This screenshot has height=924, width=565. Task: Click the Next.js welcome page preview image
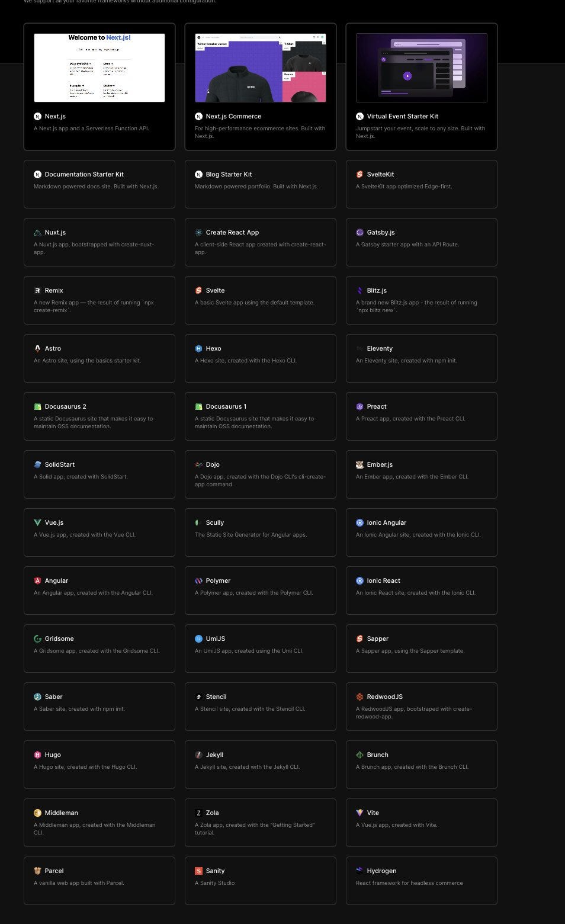point(99,68)
